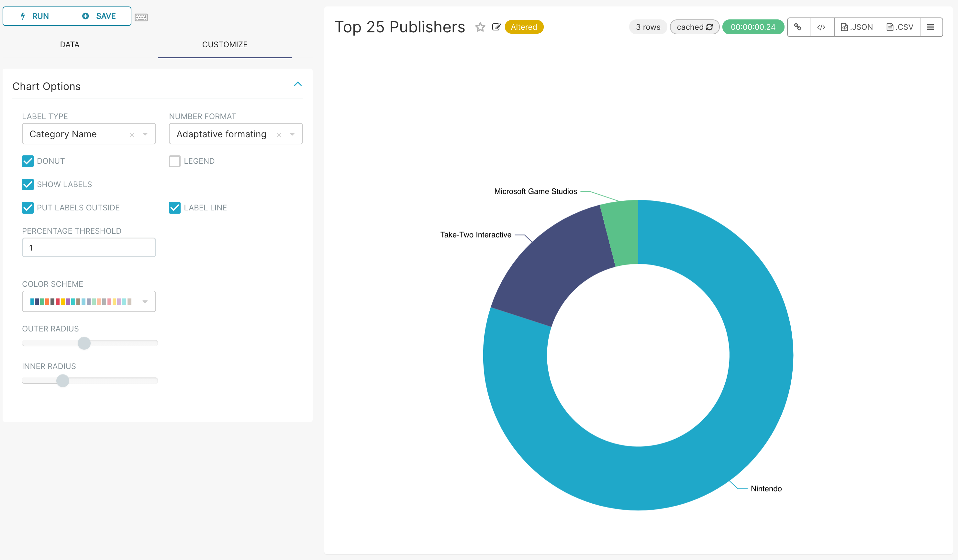Click the Outer Radius slider handle
This screenshot has width=958, height=560.
click(x=84, y=343)
